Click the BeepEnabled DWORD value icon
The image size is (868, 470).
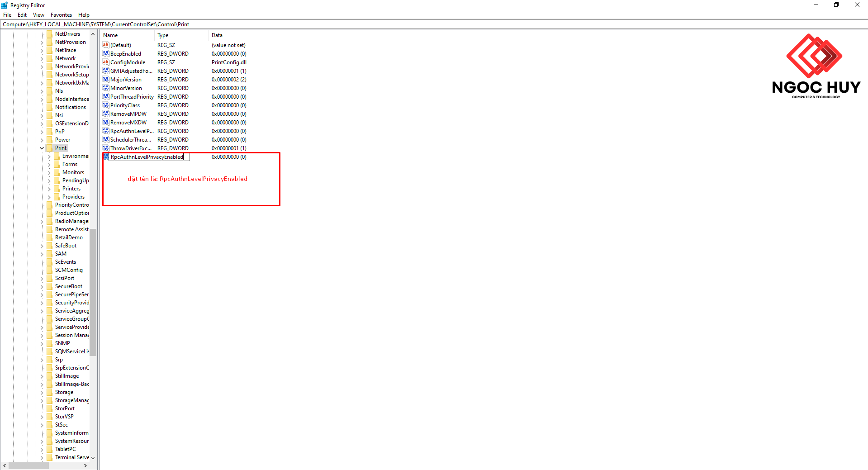coord(106,54)
